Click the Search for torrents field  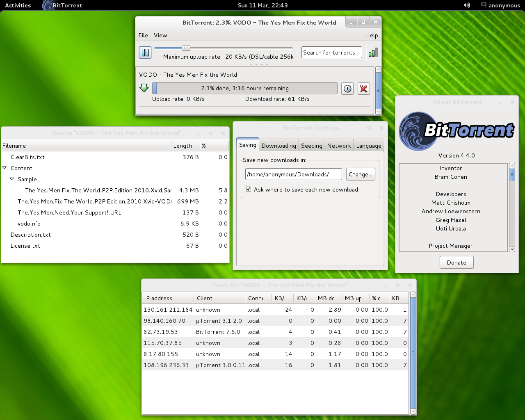(x=332, y=52)
